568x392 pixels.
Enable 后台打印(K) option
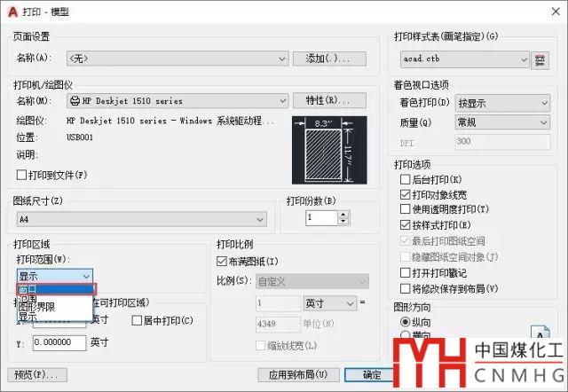(x=405, y=179)
